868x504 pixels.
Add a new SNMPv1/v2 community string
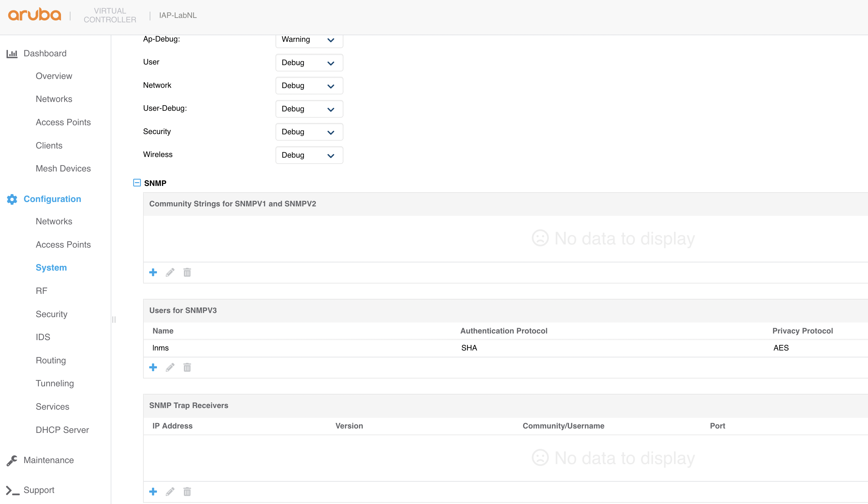(153, 272)
